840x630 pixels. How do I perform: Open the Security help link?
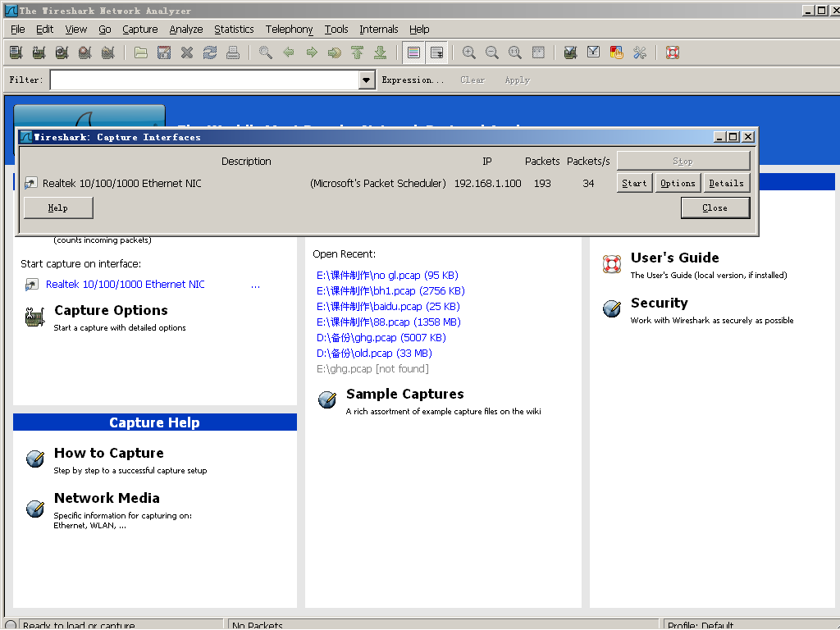click(660, 304)
